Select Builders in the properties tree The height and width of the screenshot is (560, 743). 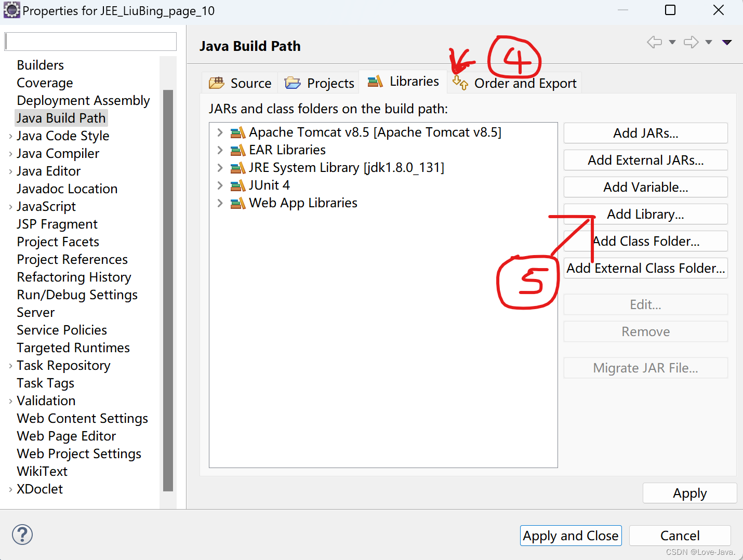tap(41, 65)
